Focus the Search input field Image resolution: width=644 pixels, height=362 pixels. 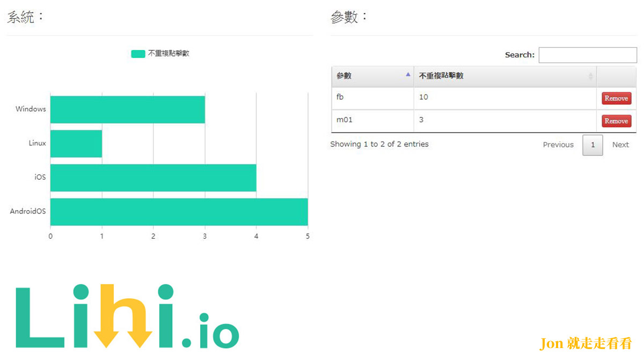pyautogui.click(x=588, y=55)
